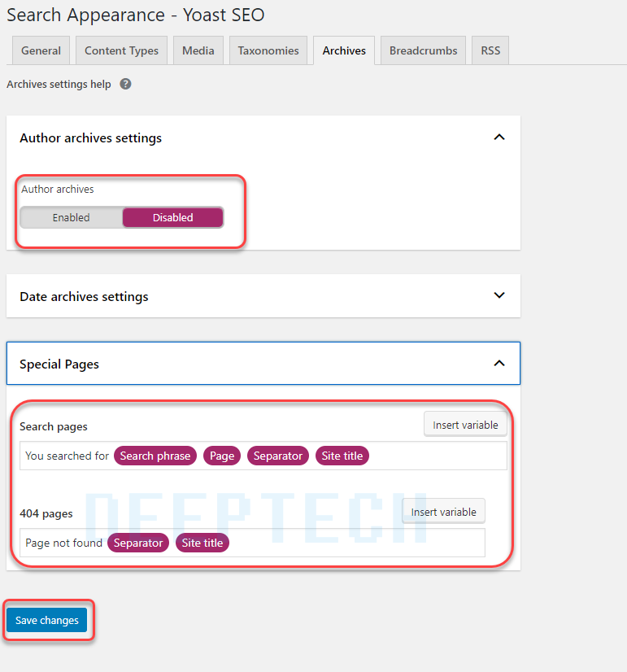This screenshot has width=627, height=672.
Task: Select Site title tag in Search pages field
Action: coord(342,456)
